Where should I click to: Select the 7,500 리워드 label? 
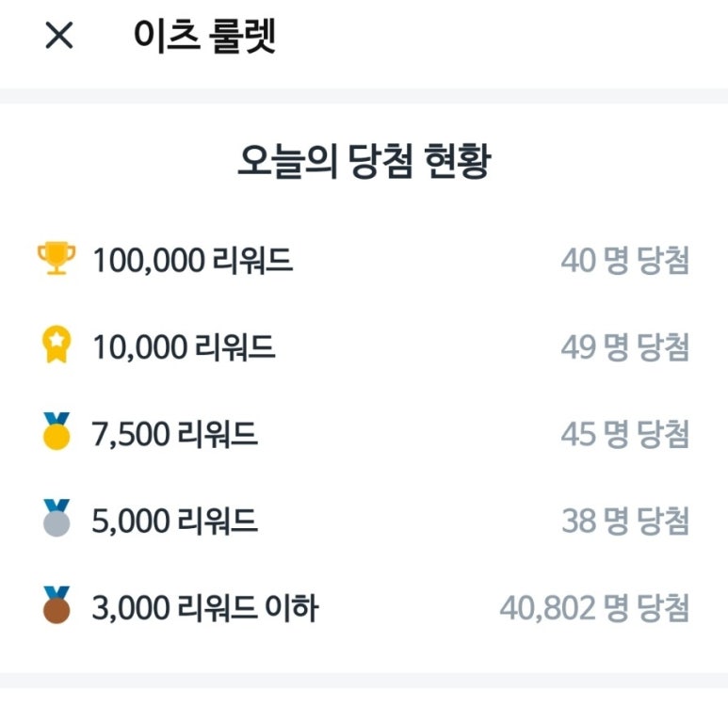[x=175, y=434]
